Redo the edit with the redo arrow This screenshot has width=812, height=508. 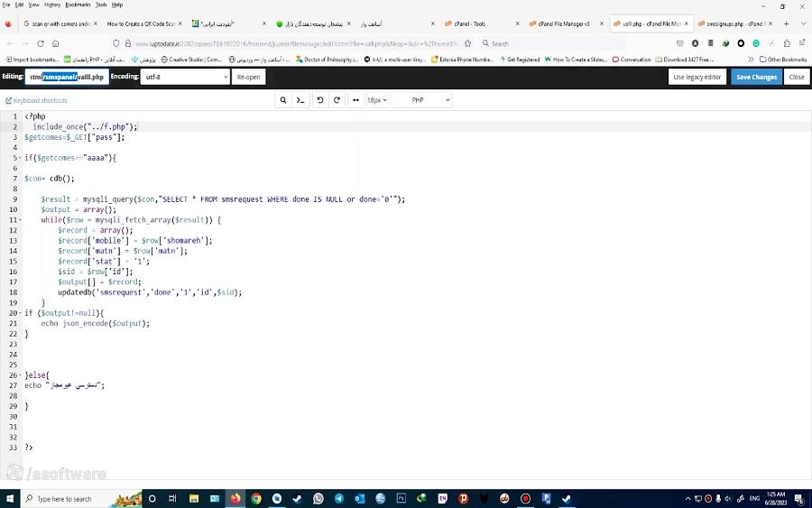click(337, 100)
